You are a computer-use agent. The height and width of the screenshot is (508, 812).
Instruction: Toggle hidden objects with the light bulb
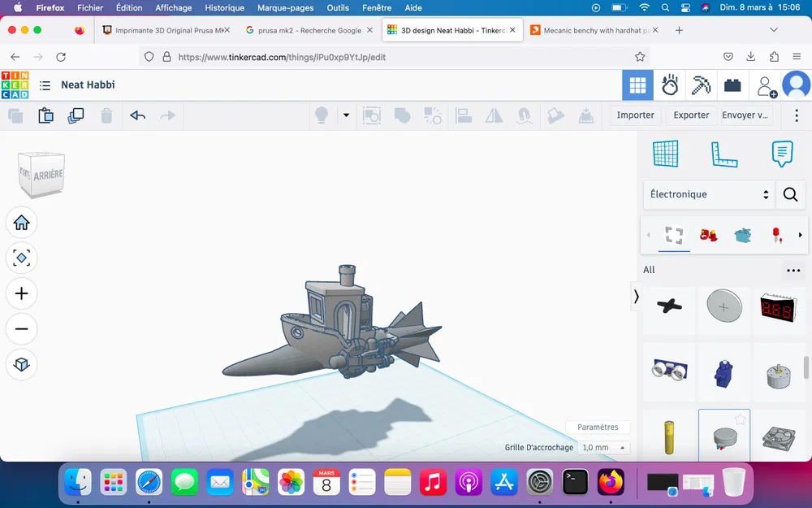tap(322, 115)
